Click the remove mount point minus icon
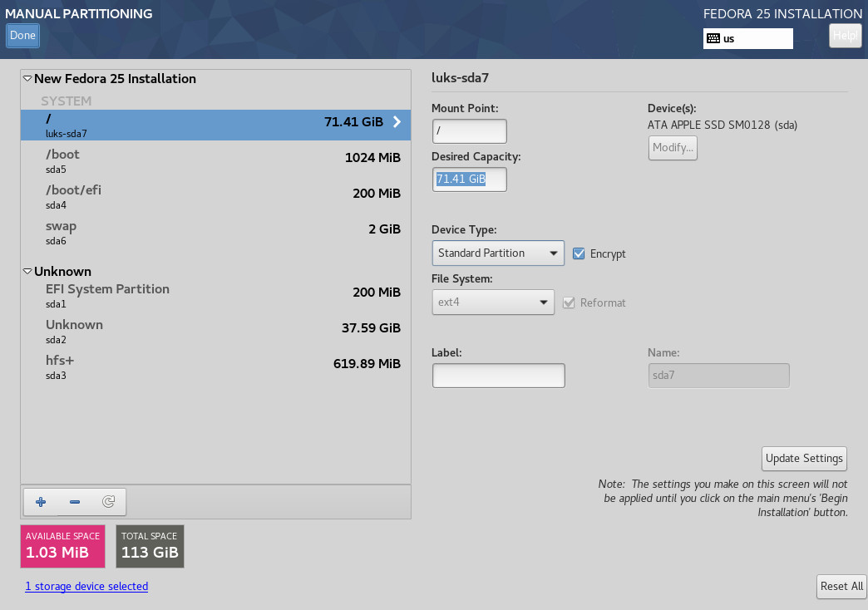 tap(75, 502)
